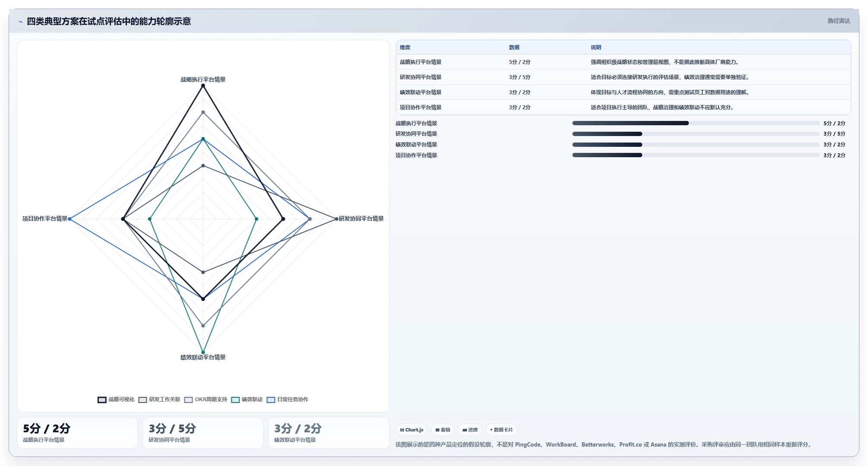Click the 进度 tag
The height and width of the screenshot is (466, 868).
[470, 430]
